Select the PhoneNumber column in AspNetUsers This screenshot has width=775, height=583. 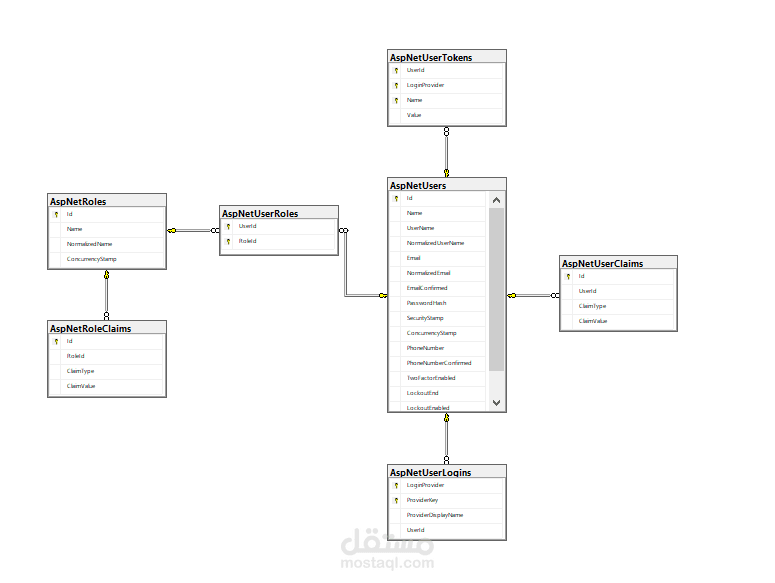(438, 348)
